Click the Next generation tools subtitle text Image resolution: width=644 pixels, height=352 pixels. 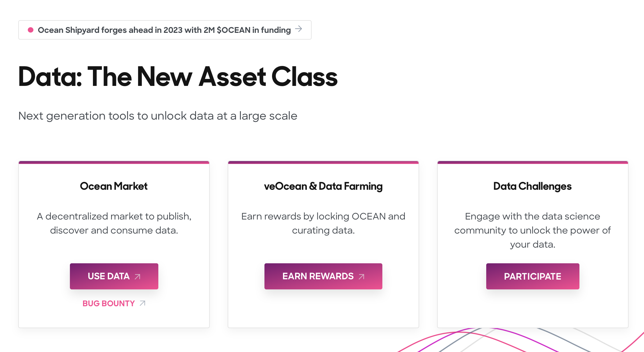[x=158, y=116]
